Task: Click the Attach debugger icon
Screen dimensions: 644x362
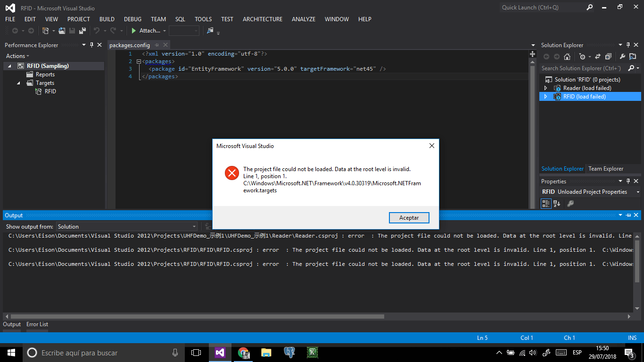Action: click(x=133, y=32)
